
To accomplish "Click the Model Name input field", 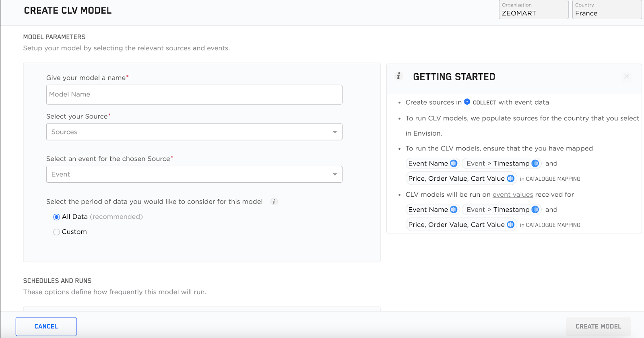I will tap(194, 95).
